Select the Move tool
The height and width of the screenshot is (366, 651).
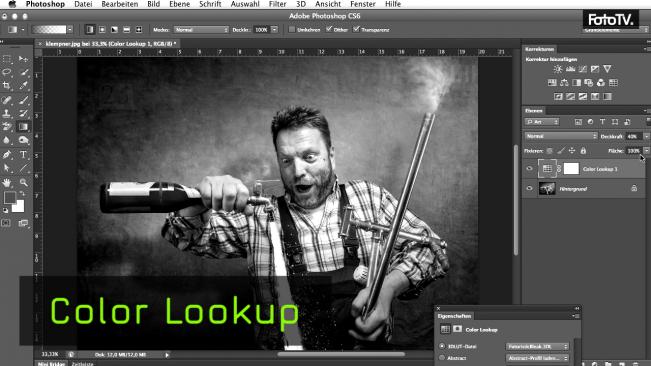23,59
